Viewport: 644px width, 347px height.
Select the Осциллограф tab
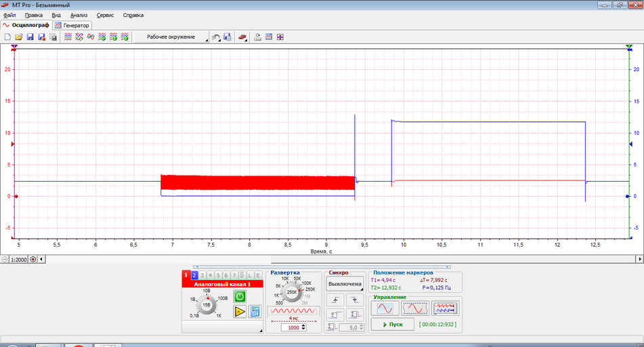[x=26, y=25]
